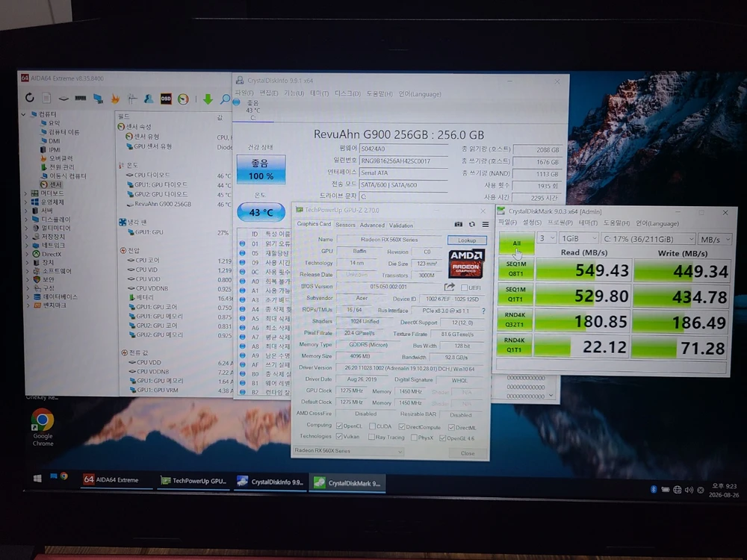Toggle OpenGL 4.6 checkbox in GPU-Z
The height and width of the screenshot is (560, 747).
442,438
